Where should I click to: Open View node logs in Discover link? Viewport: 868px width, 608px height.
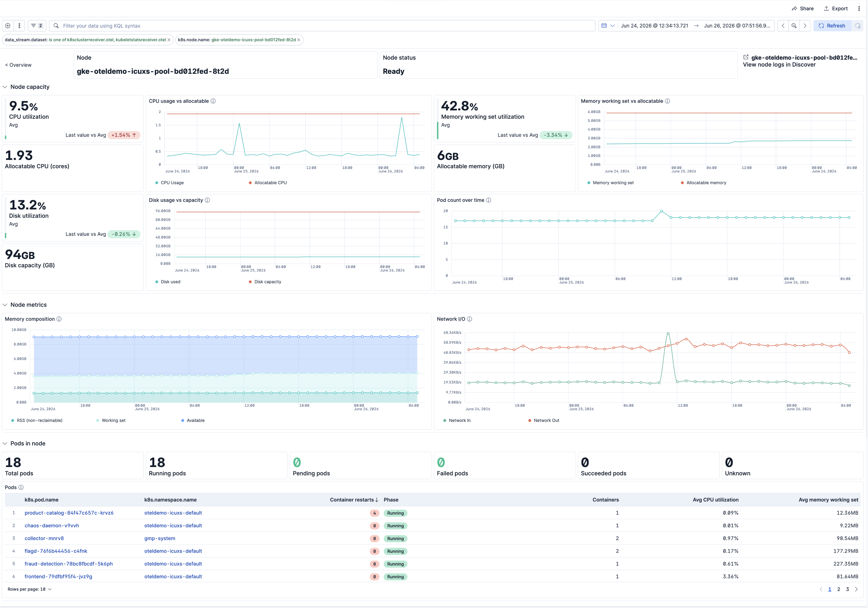point(779,65)
